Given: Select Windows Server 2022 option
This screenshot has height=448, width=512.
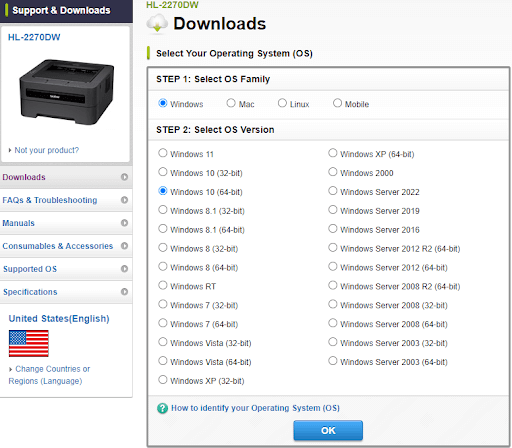Looking at the screenshot, I should [333, 191].
